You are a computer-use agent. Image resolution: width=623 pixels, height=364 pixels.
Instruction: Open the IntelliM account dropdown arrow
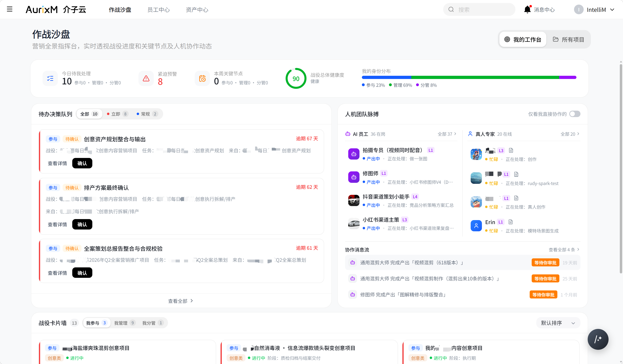[612, 10]
